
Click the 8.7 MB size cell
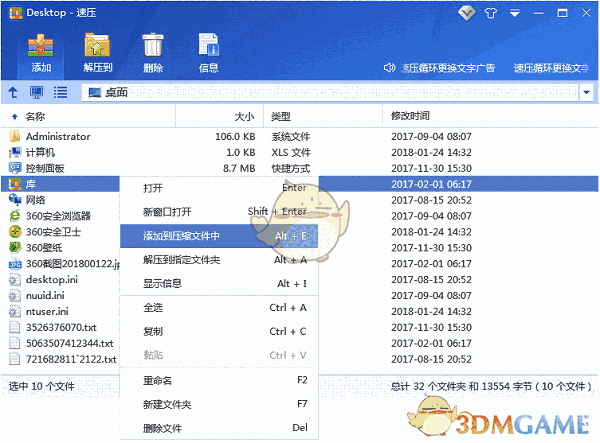pos(239,168)
